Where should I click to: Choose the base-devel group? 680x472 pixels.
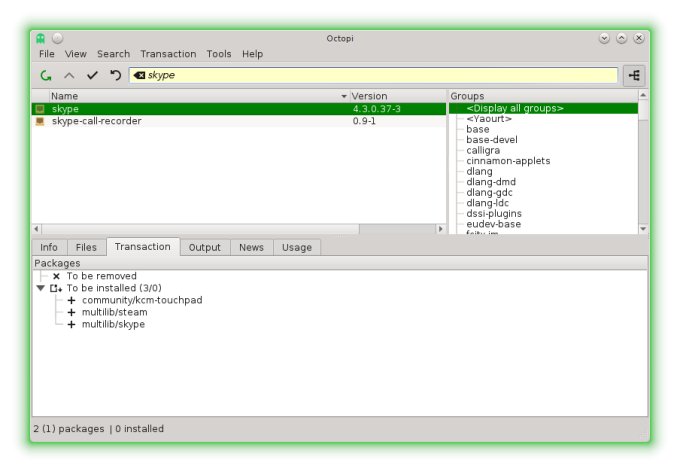coord(491,140)
